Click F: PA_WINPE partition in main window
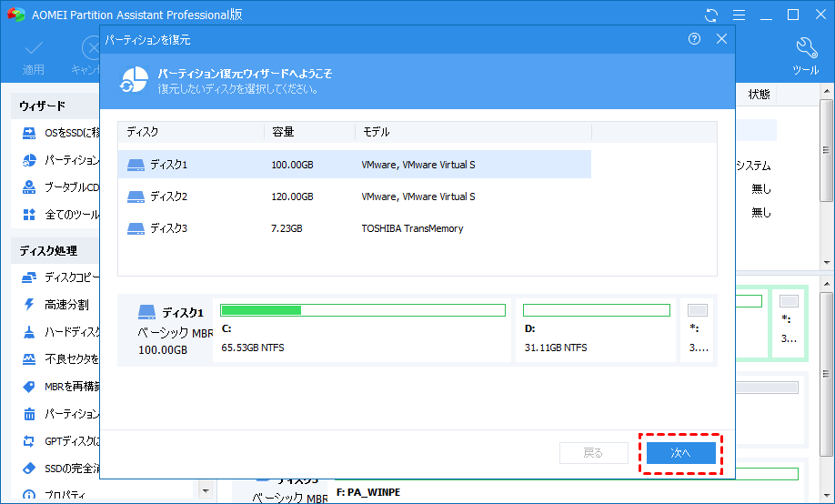The image size is (835, 504). (368, 492)
